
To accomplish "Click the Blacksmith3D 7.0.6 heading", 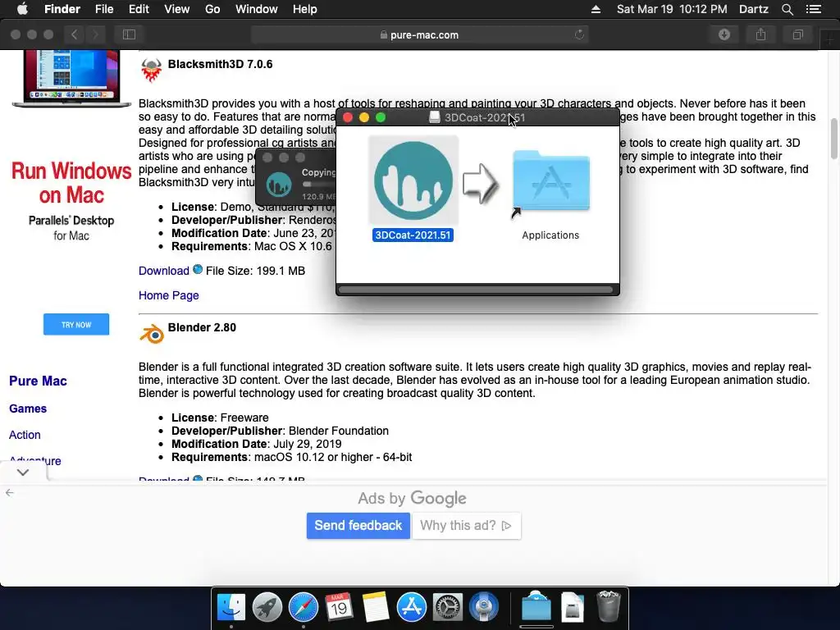I will click(x=220, y=64).
